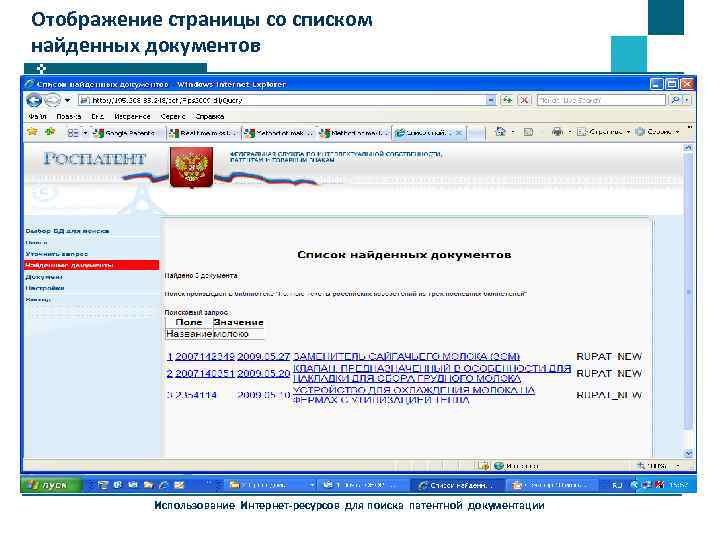Open result number 2007142349
This screenshot has width=720, height=540.
pos(205,356)
